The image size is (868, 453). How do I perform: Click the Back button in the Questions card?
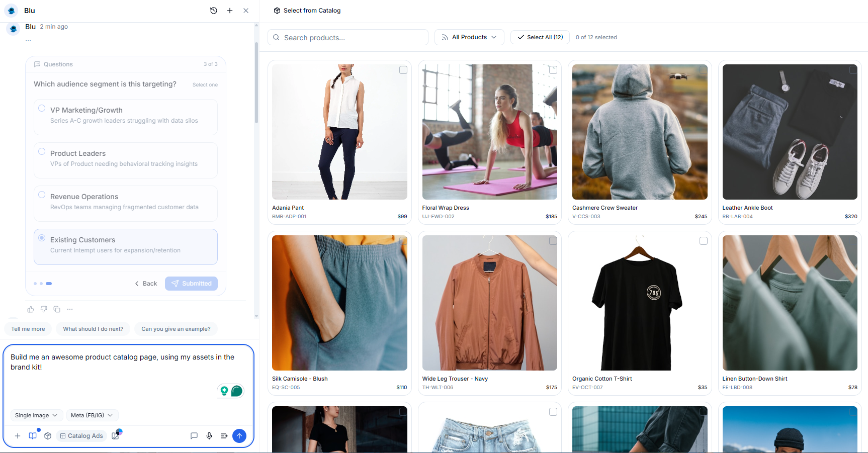tap(146, 283)
